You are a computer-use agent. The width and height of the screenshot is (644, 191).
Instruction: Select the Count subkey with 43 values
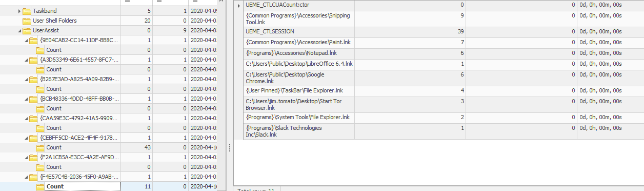coord(54,147)
